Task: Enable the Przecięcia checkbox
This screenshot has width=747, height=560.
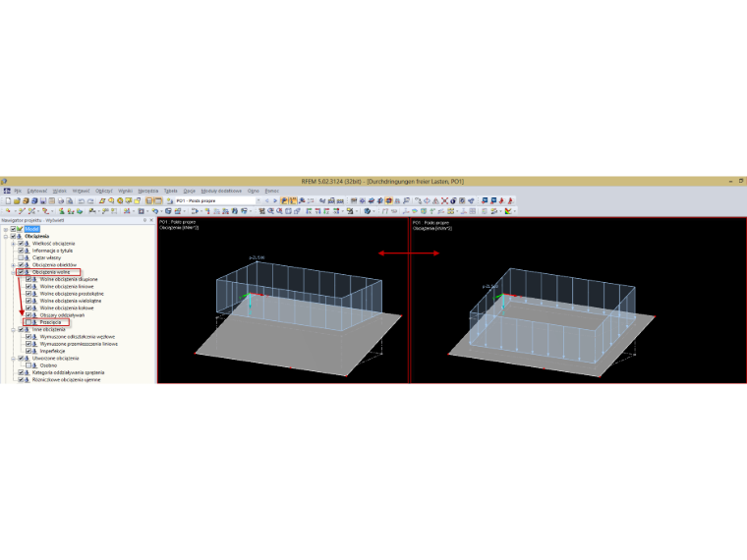Action: tap(29, 322)
